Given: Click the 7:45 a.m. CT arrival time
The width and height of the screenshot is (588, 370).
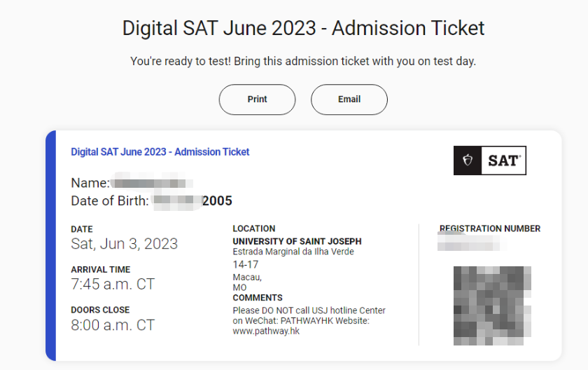Looking at the screenshot, I should click(113, 285).
